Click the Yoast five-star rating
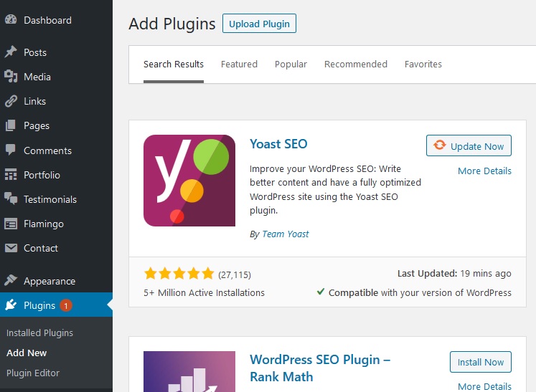The height and width of the screenshot is (392, 536). click(x=179, y=274)
